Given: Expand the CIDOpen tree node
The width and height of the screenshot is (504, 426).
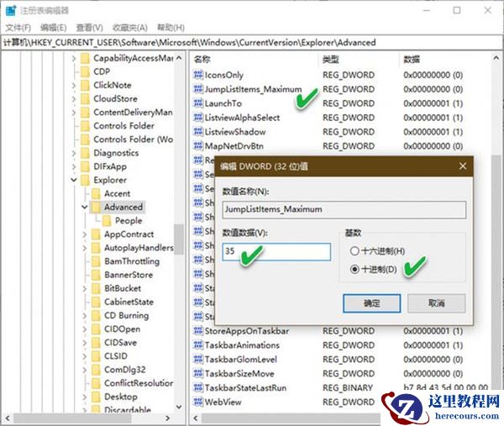Looking at the screenshot, I should [85, 329].
